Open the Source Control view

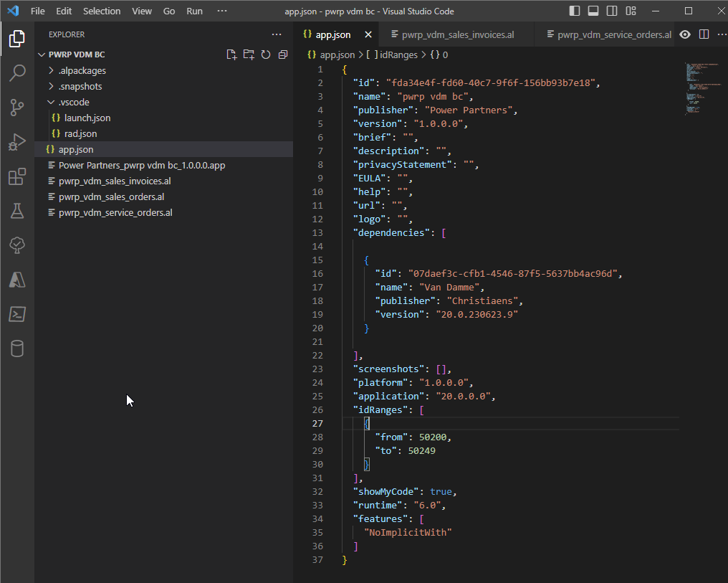tap(17, 108)
